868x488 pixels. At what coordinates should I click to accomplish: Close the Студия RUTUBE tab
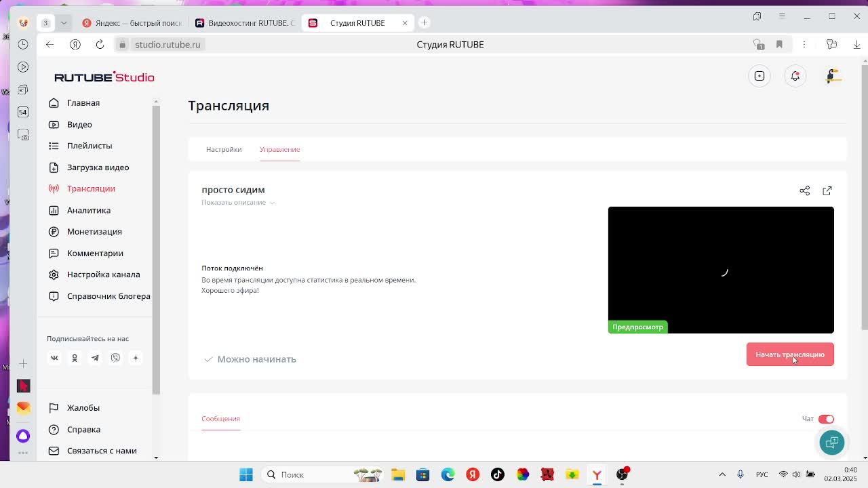(405, 23)
